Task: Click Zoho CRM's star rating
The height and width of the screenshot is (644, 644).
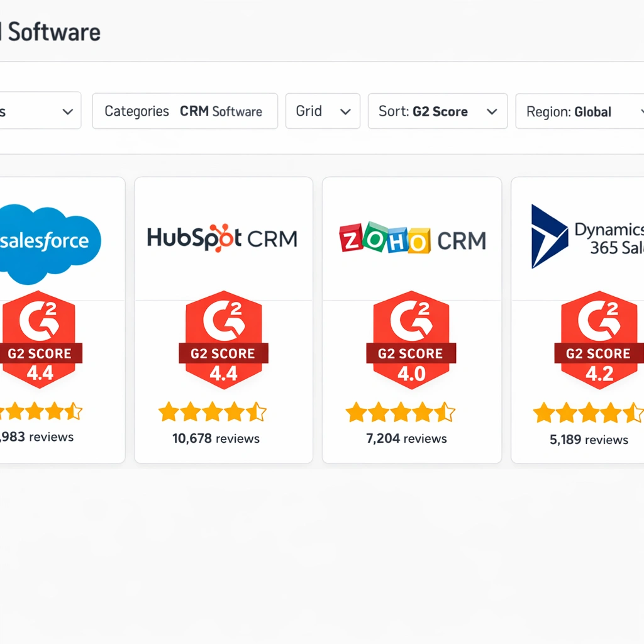Action: pyautogui.click(x=401, y=413)
